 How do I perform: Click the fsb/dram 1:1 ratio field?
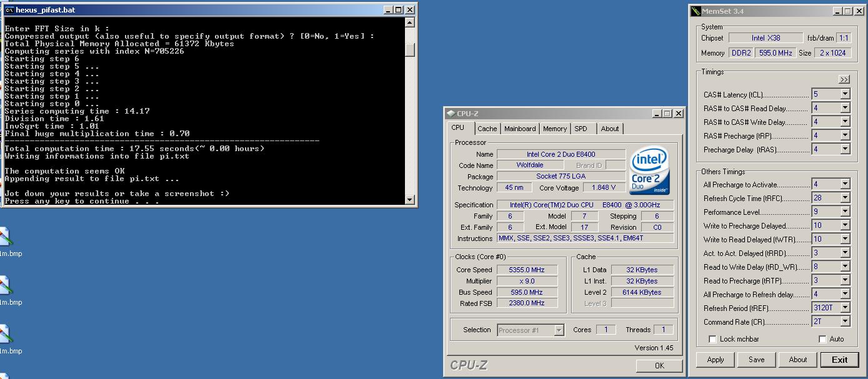tap(844, 38)
